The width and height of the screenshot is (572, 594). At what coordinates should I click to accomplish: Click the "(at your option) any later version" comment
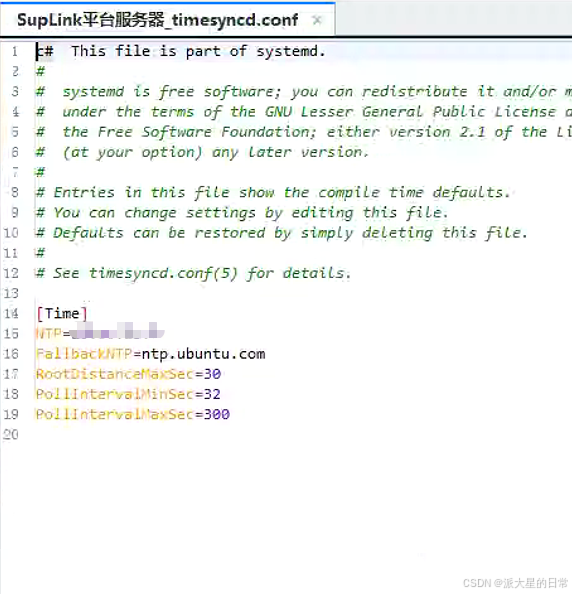click(x=216, y=152)
